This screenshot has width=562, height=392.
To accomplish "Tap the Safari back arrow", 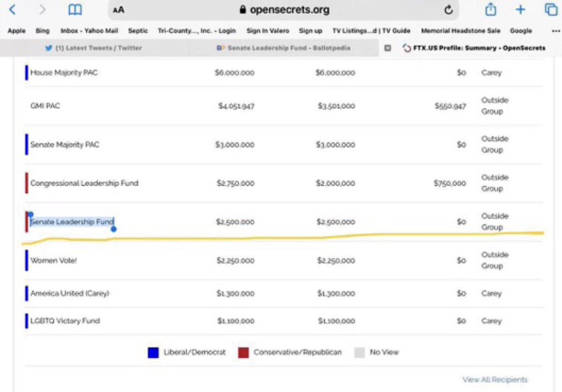I will pyautogui.click(x=13, y=9).
